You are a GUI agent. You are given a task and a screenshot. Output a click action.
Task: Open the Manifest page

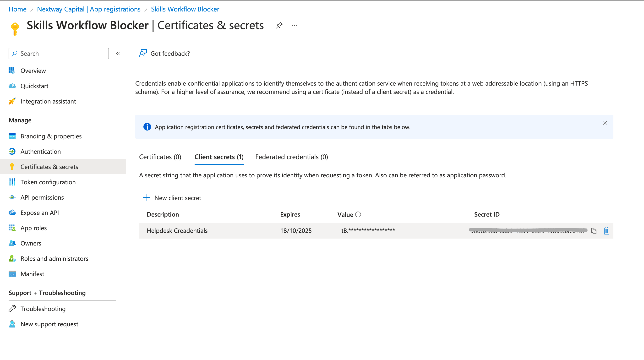click(x=32, y=274)
